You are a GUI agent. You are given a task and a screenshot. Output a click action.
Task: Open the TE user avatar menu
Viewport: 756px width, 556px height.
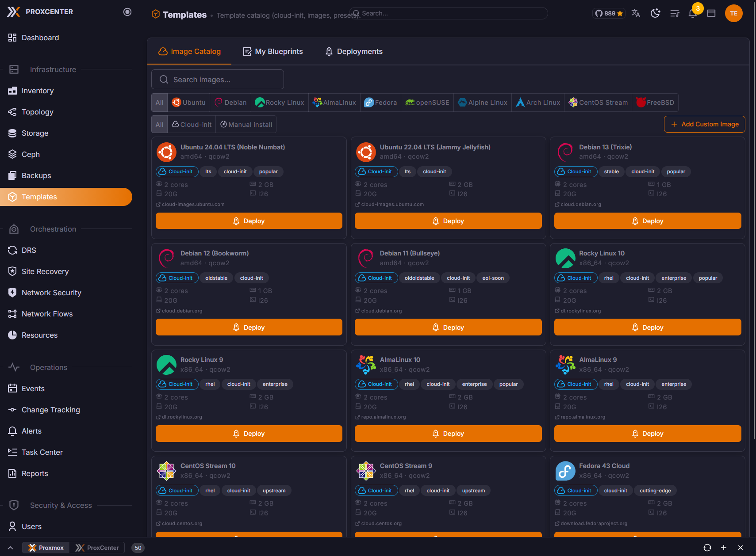(x=733, y=13)
